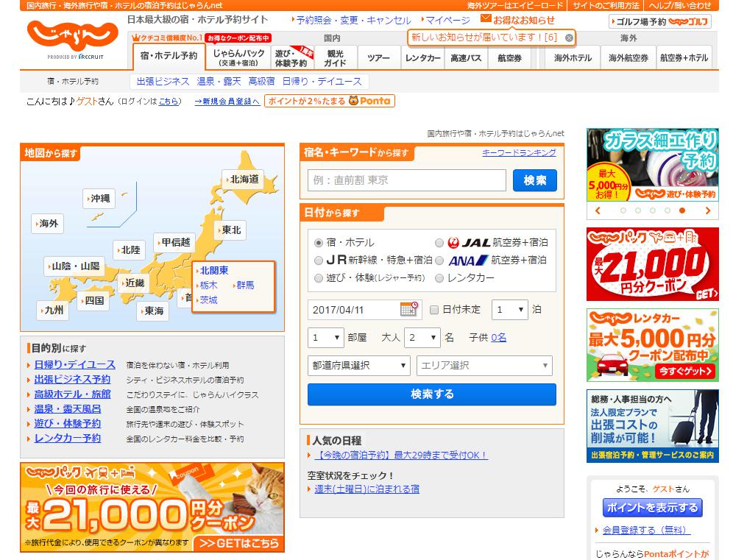
Task: Select the fourth carousel dot
Action: [x=668, y=210]
